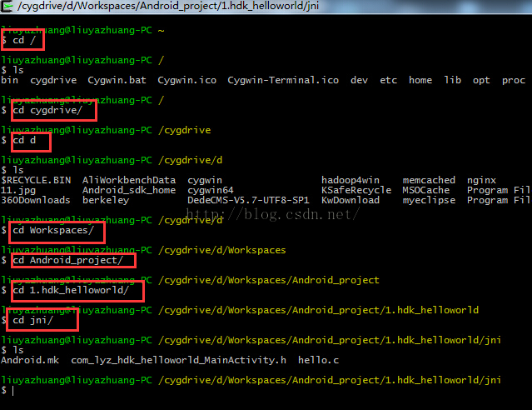Click the Android_sdk_home directory name
The image size is (532, 410).
[129, 190]
